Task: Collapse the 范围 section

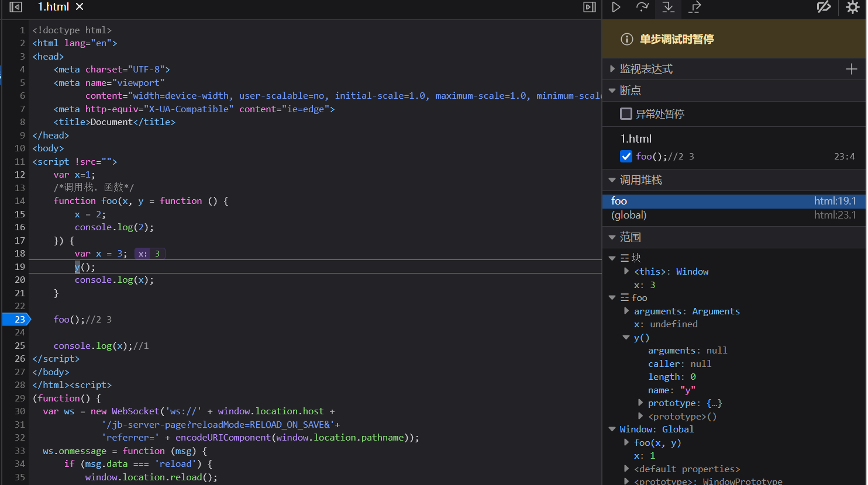Action: pos(612,237)
